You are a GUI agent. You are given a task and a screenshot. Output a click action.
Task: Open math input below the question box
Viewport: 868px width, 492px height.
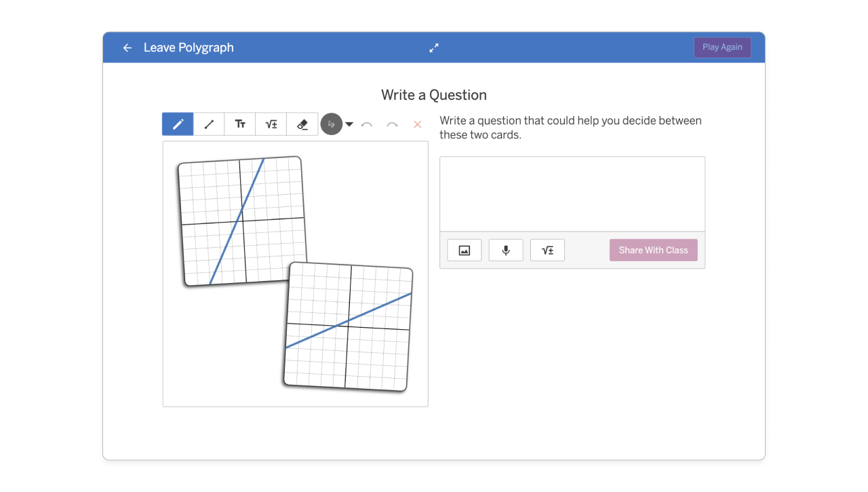pyautogui.click(x=547, y=250)
